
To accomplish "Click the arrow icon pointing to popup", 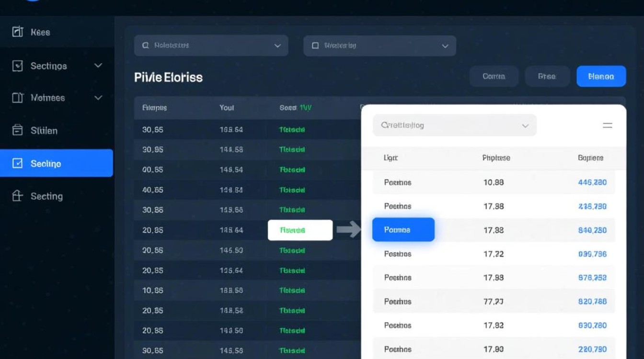I will pos(348,230).
